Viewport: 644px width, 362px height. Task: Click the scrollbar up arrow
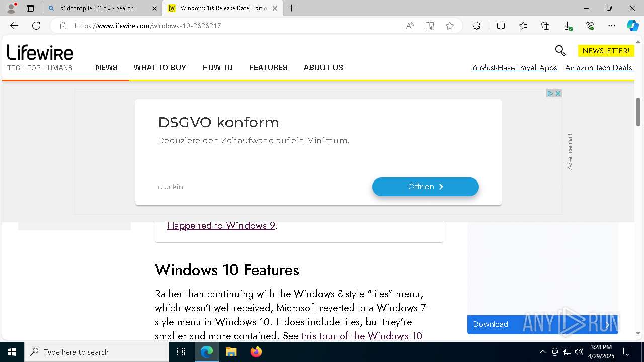638,41
